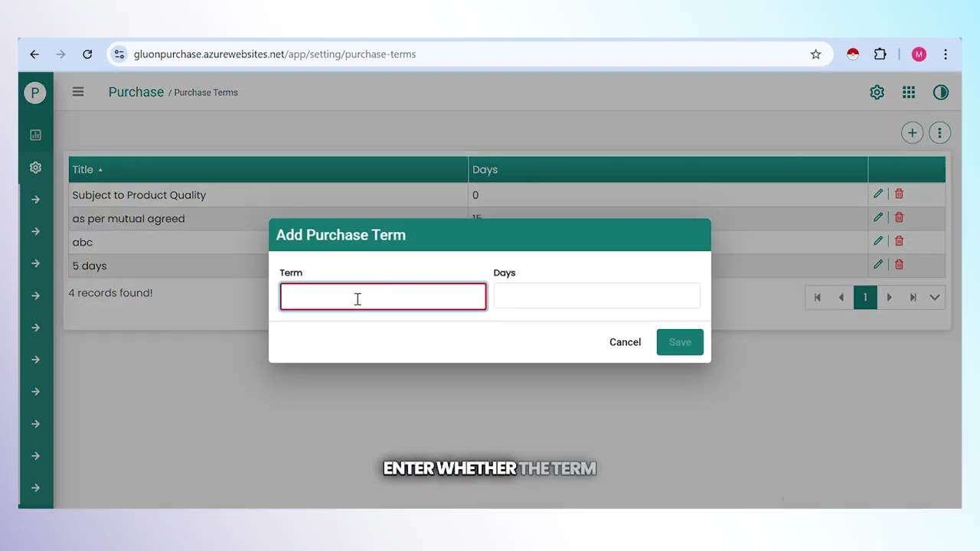Open the P profile circle in sidebar
Screen dimensions: 980x551
34,93
